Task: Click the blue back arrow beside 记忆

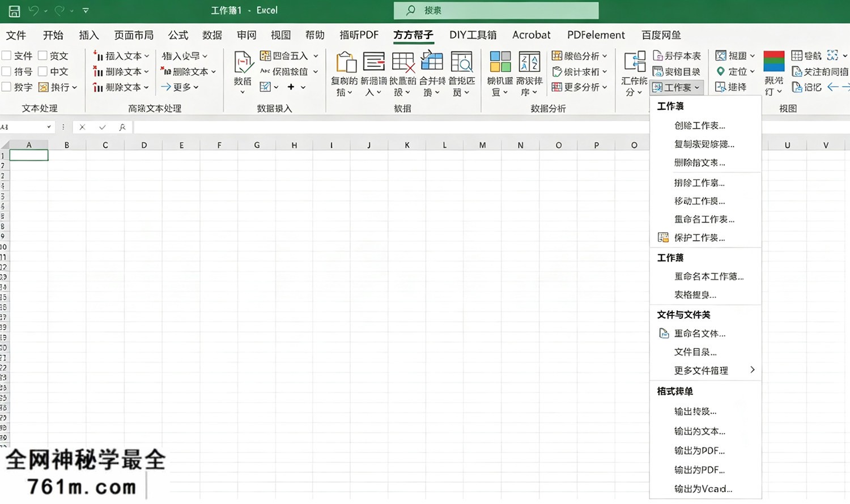Action: point(832,87)
